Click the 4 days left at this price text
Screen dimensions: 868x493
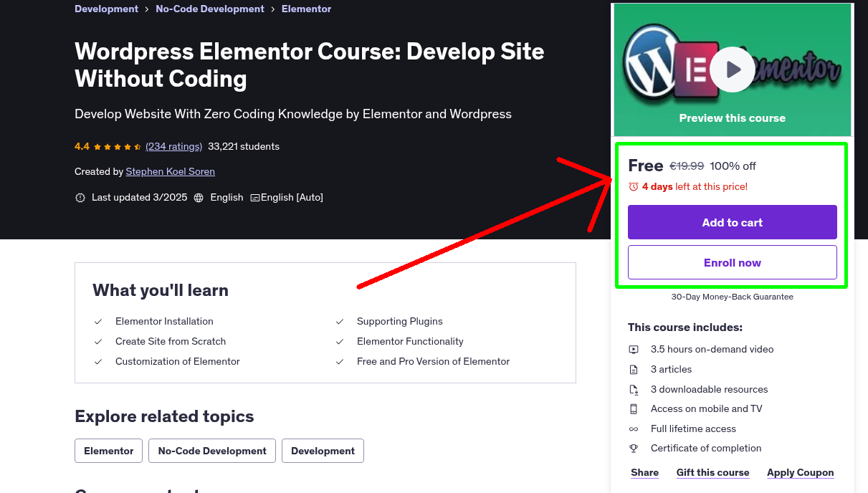click(x=695, y=186)
